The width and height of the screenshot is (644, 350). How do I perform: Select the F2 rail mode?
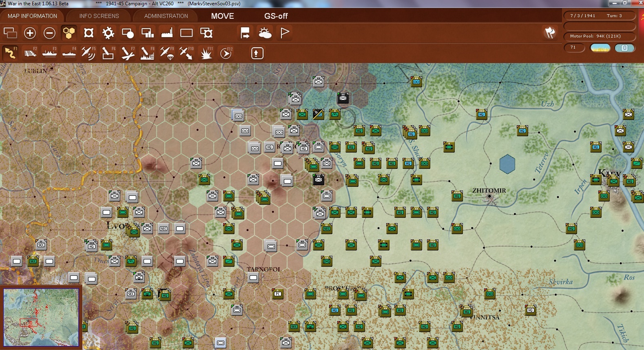coord(30,53)
